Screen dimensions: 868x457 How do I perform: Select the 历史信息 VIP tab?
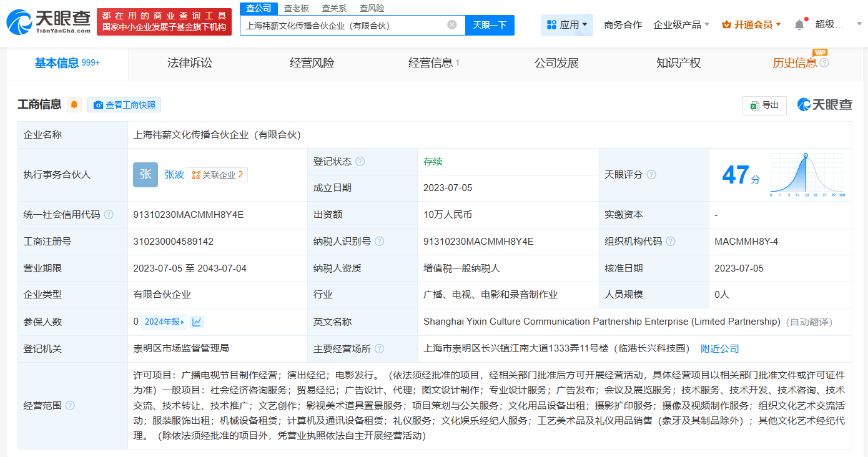(x=794, y=63)
